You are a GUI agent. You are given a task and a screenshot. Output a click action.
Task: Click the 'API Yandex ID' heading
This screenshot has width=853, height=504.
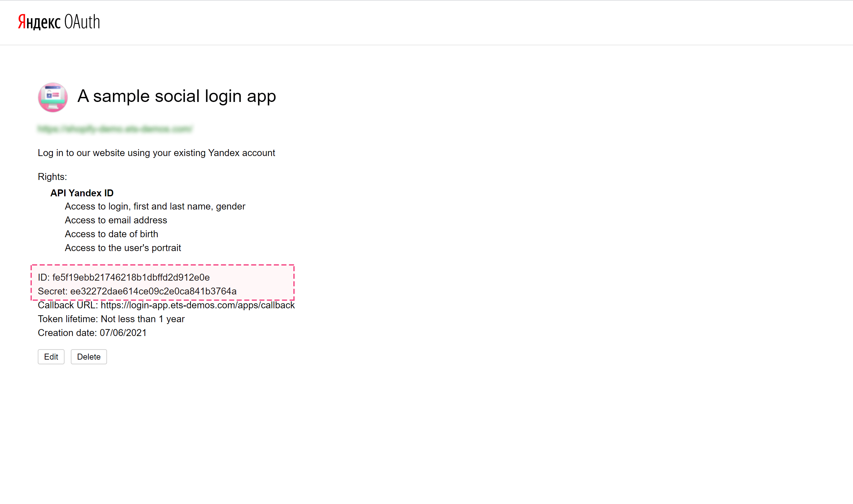pos(82,193)
